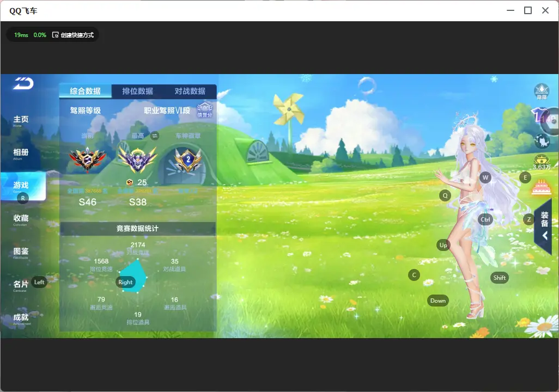The width and height of the screenshot is (559, 392).
Task: Click the W key overlay badge
Action: (x=485, y=177)
